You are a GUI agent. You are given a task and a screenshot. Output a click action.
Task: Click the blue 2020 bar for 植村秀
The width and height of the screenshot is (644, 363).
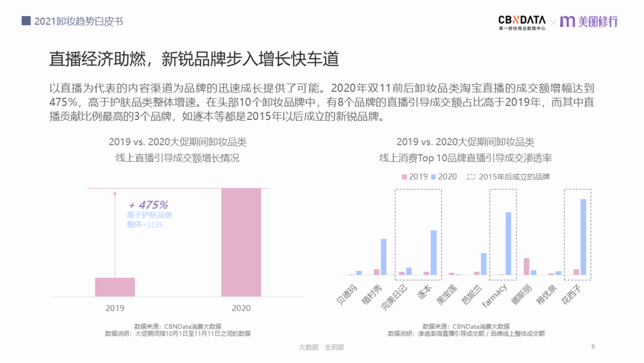tap(383, 257)
